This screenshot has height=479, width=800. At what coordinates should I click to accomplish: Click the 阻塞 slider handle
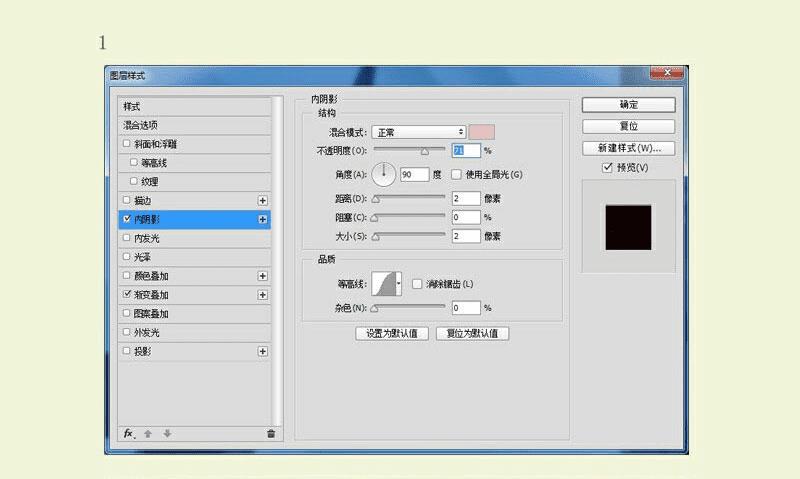pyautogui.click(x=374, y=218)
